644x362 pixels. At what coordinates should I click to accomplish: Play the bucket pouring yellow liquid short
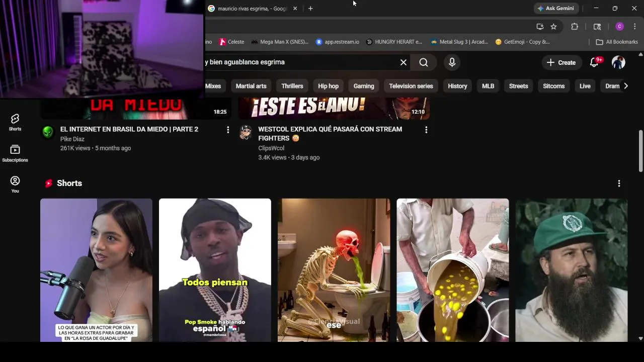pos(452,270)
